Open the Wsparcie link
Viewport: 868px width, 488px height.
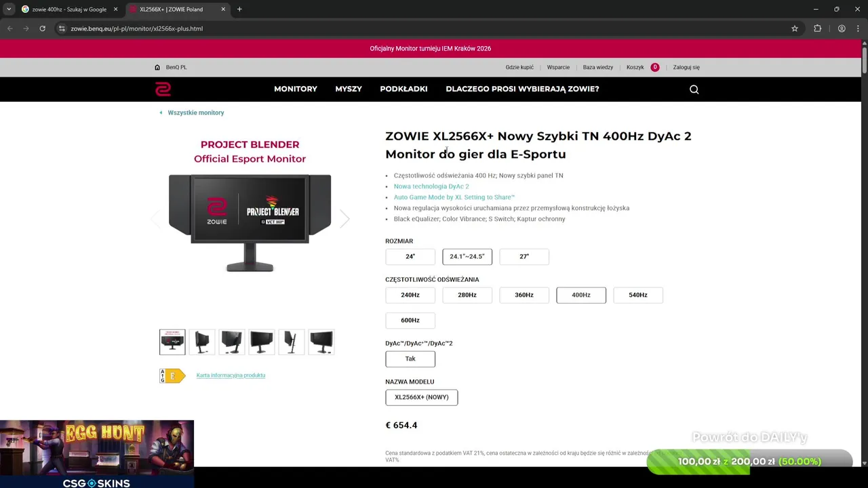tap(558, 67)
